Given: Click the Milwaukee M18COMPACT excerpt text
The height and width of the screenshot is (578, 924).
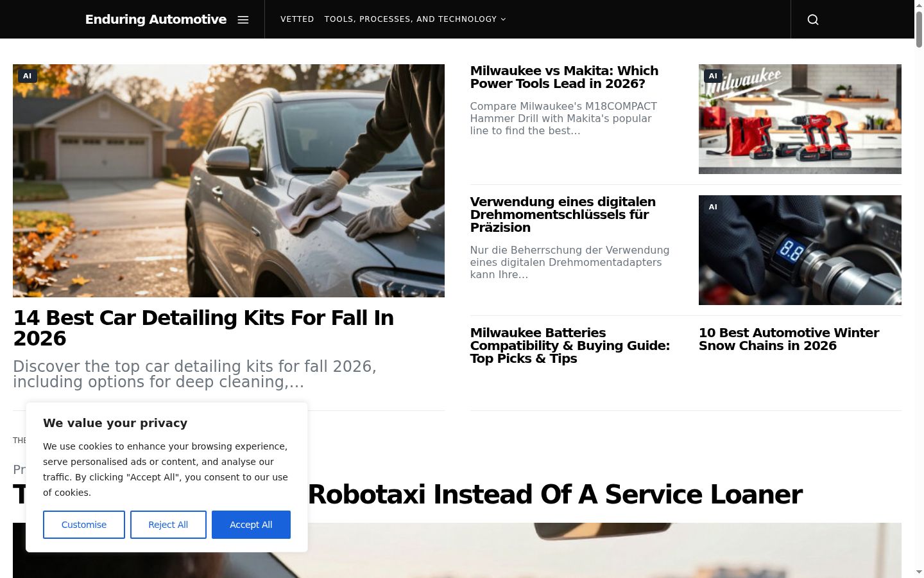Looking at the screenshot, I should coord(563,118).
